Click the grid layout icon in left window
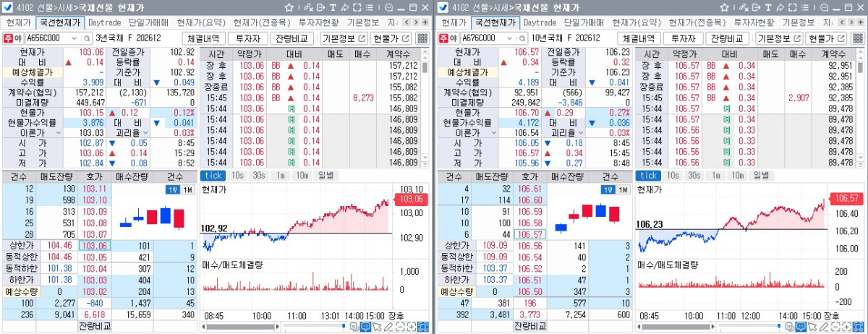 [422, 38]
